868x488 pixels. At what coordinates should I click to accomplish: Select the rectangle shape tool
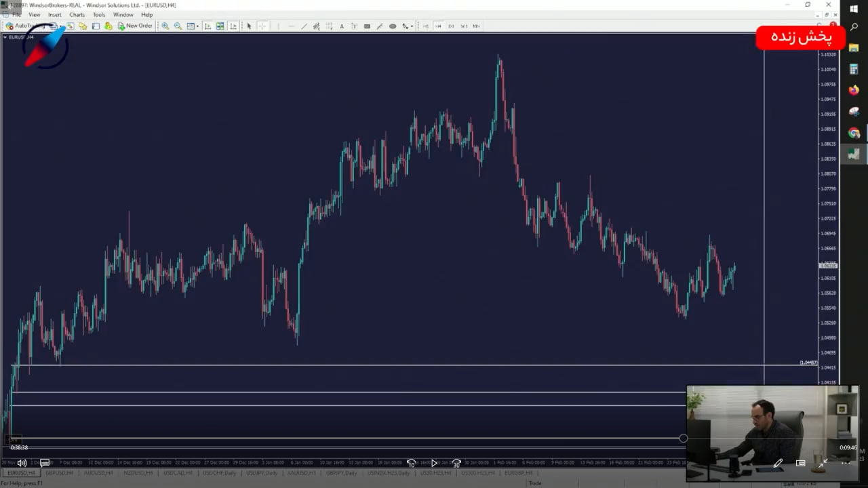367,26
